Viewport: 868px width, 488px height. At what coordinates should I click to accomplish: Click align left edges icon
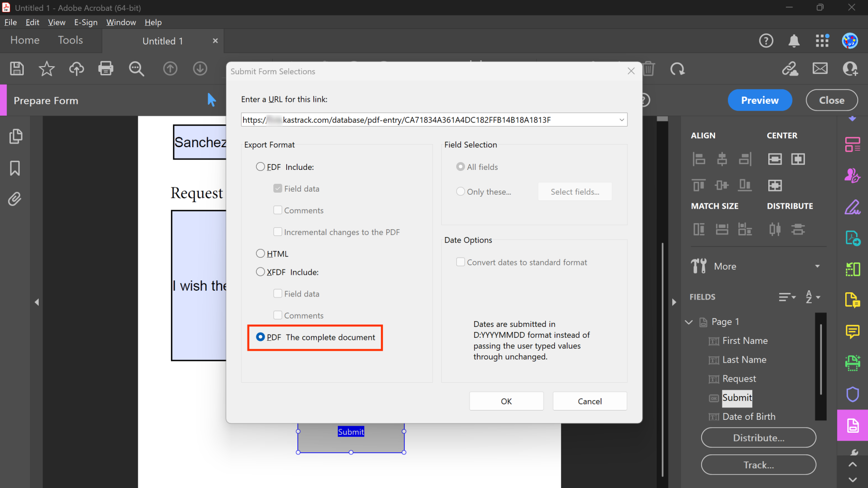(699, 159)
